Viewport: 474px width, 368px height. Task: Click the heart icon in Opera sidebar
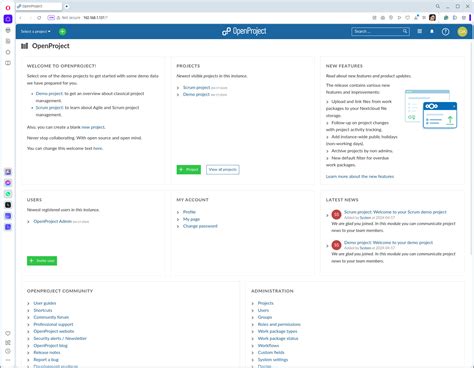(8, 333)
